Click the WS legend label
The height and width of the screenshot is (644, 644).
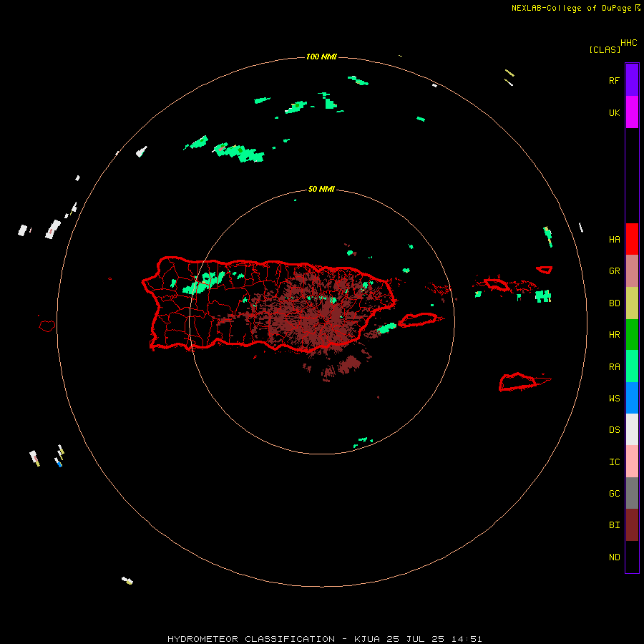coord(614,399)
